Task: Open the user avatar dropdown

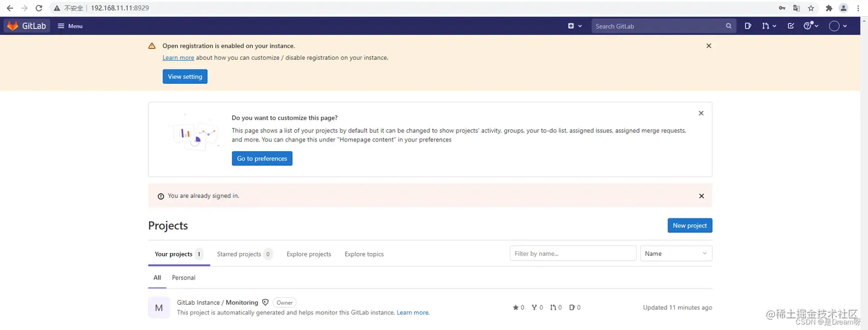Action: tap(838, 26)
